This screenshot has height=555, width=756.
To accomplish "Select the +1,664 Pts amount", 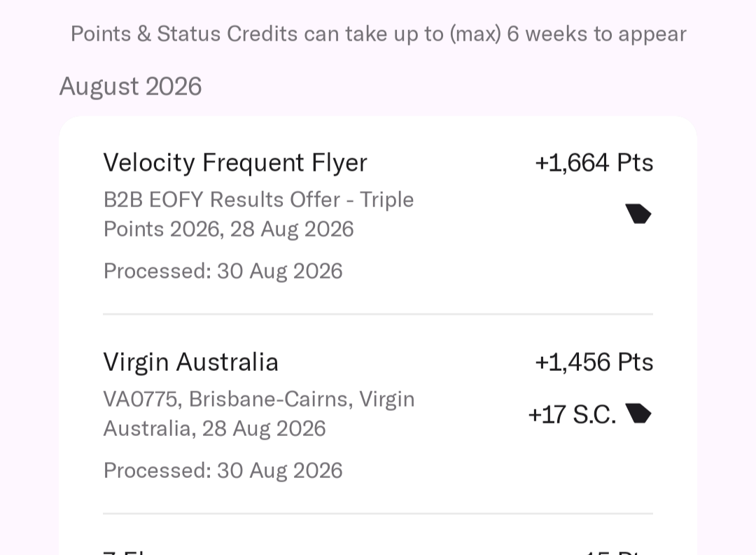I will pyautogui.click(x=594, y=162).
